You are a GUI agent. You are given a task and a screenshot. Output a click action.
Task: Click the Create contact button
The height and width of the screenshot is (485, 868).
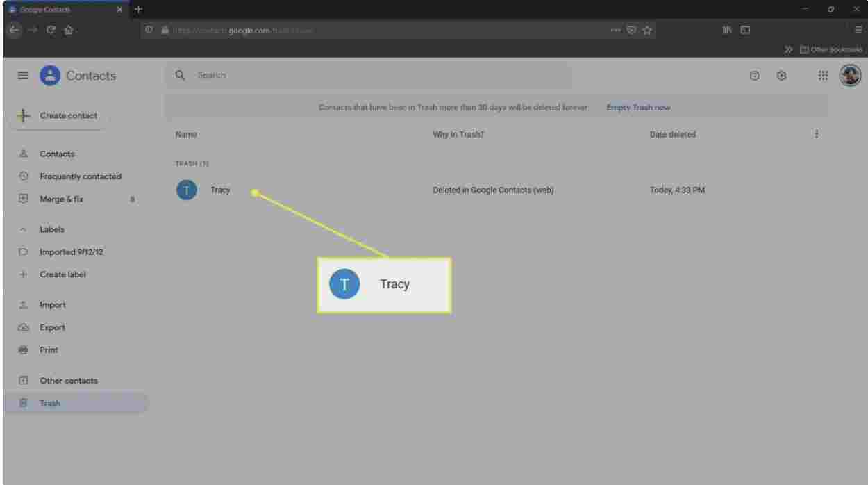click(x=59, y=116)
